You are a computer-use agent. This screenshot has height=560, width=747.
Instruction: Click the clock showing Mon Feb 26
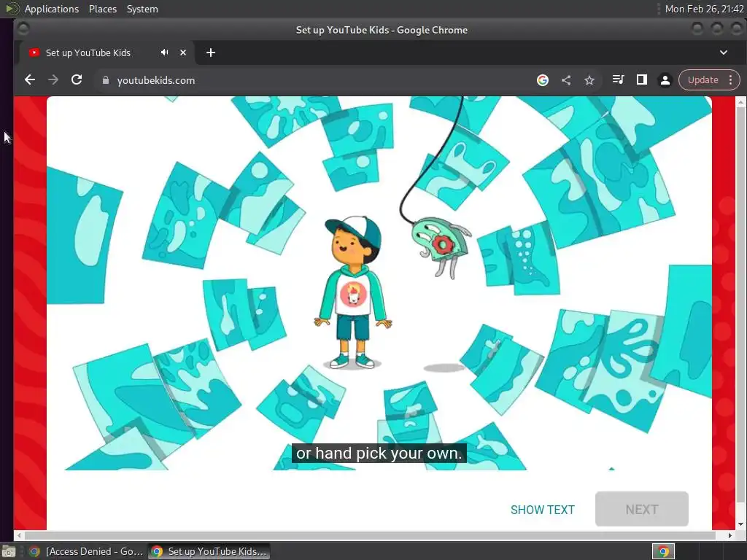click(x=704, y=9)
